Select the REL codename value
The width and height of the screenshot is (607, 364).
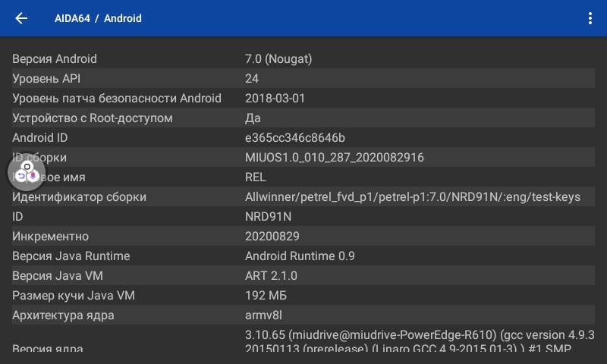click(x=256, y=177)
